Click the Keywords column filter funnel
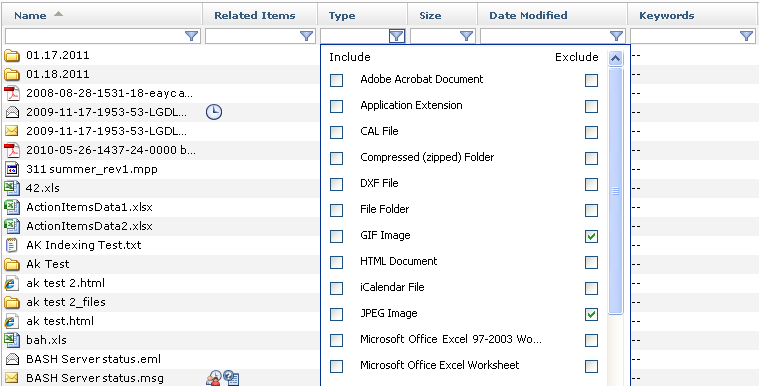This screenshot has height=386, width=759. (746, 36)
